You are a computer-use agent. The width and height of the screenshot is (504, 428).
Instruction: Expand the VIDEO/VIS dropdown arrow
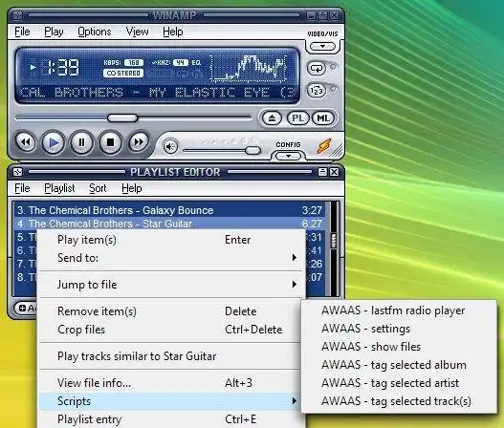coord(322,47)
